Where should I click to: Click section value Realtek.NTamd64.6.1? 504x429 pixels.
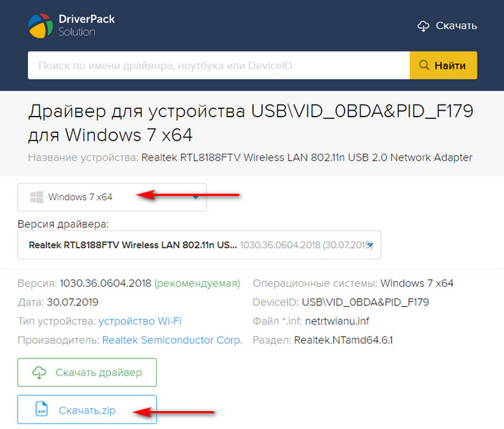point(343,340)
